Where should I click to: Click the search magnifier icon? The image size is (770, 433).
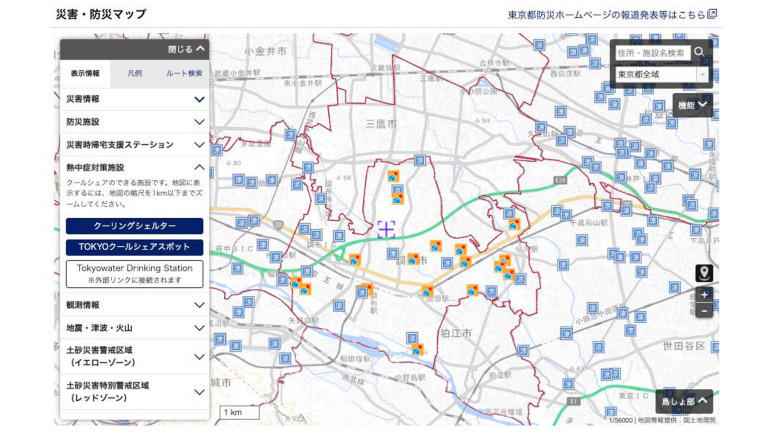click(x=699, y=52)
